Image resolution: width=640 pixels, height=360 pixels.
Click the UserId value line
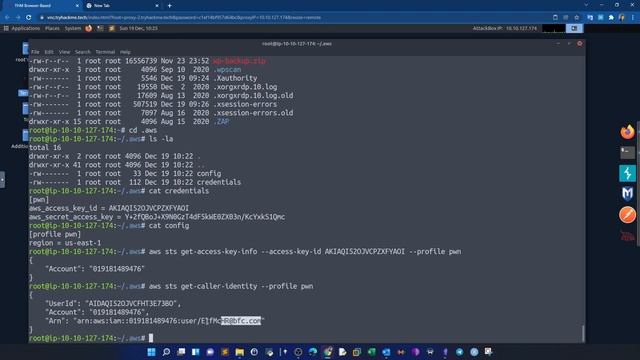tap(113, 303)
